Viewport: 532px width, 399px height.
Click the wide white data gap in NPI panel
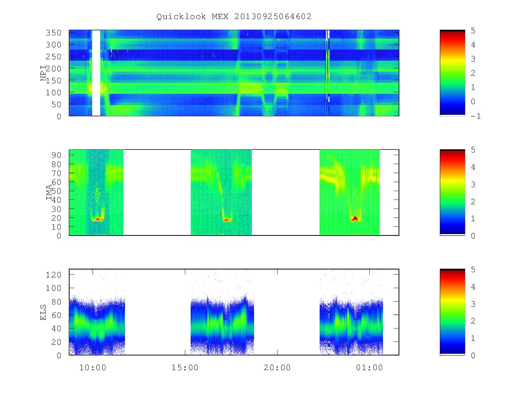click(x=96, y=73)
